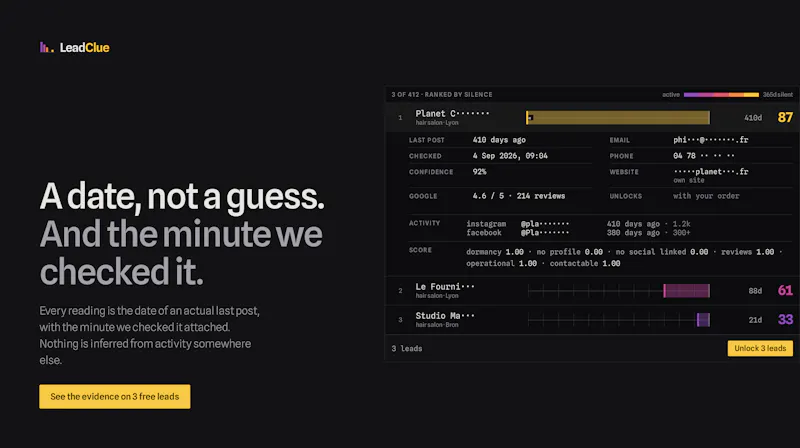Click the active-to-silent gradient legend bar
This screenshot has height=448, width=800.
(721, 94)
